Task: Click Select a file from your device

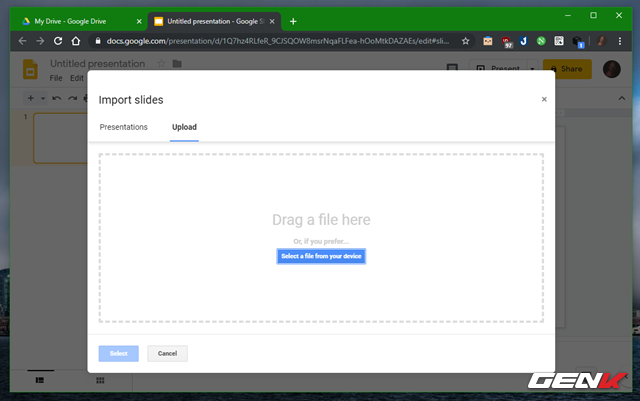Action: pyautogui.click(x=321, y=256)
